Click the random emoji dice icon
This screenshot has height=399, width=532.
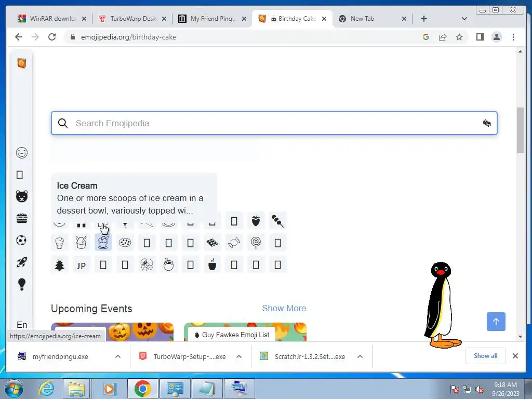pos(487,123)
